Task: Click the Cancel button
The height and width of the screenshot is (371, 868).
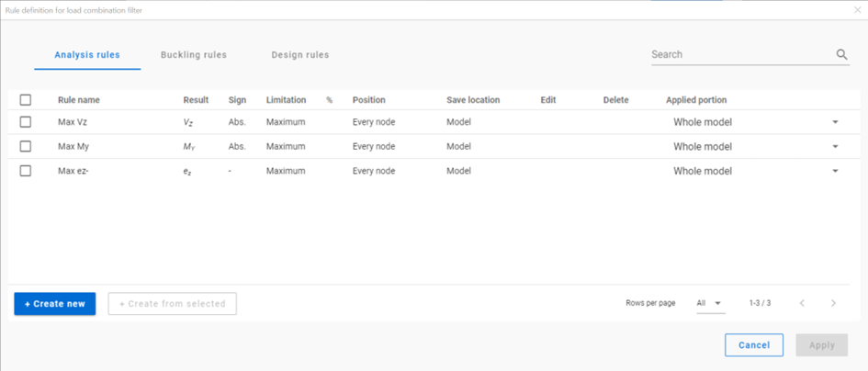Action: (x=754, y=345)
